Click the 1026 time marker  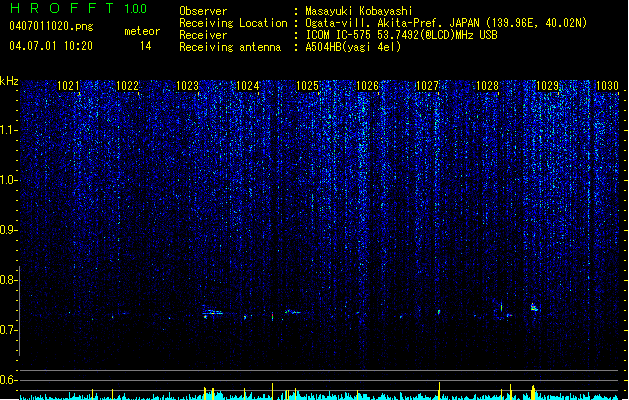[x=367, y=86]
